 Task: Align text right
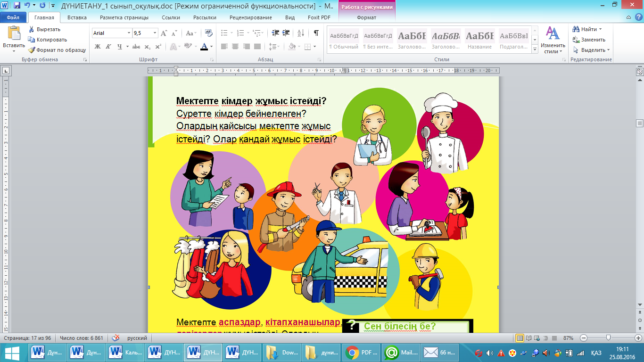[246, 47]
